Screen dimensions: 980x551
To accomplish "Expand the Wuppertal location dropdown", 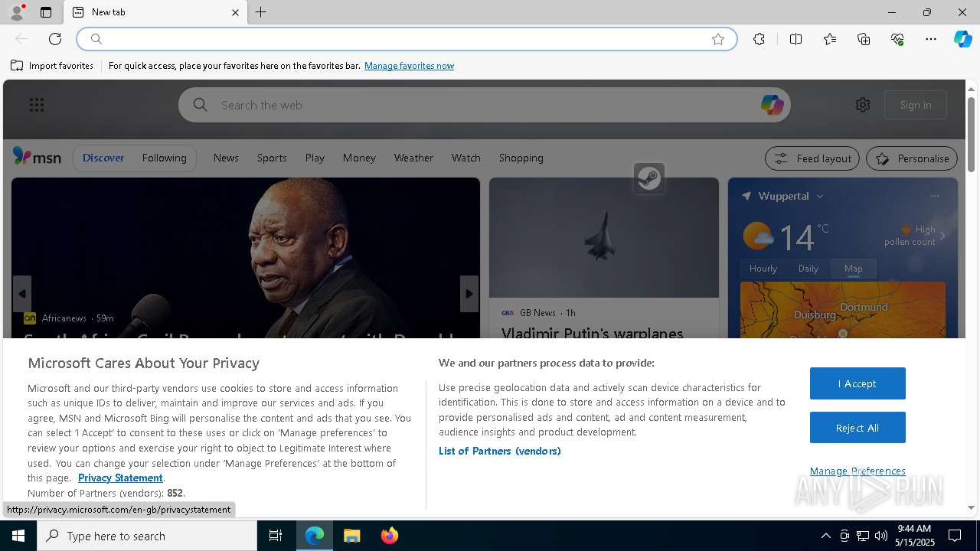I will 820,197.
